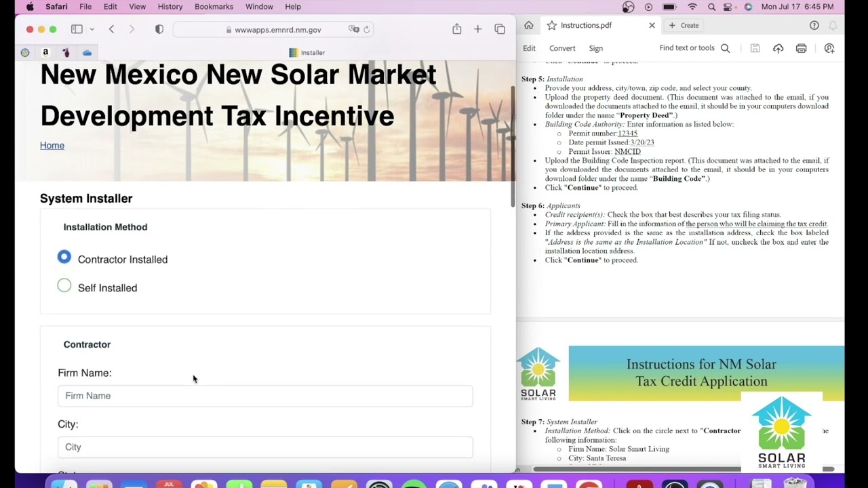Select the Installer tab
Screen dimensions: 868x488
click(307, 52)
